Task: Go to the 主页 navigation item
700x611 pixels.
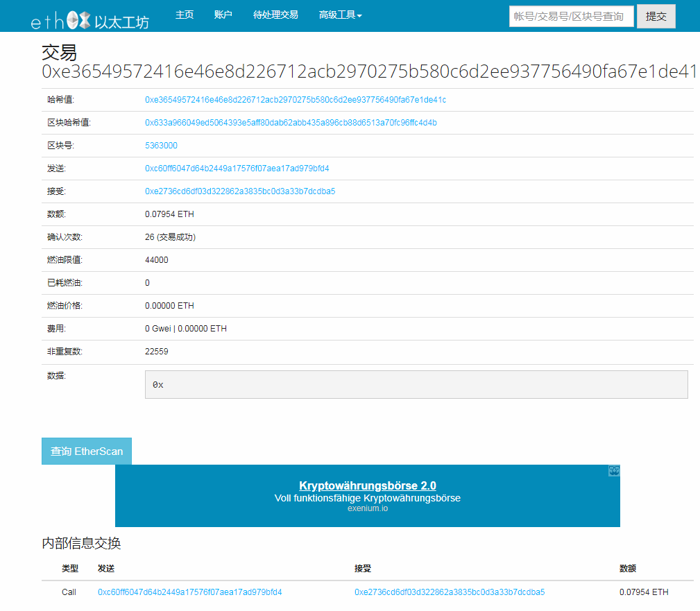Action: pos(185,15)
